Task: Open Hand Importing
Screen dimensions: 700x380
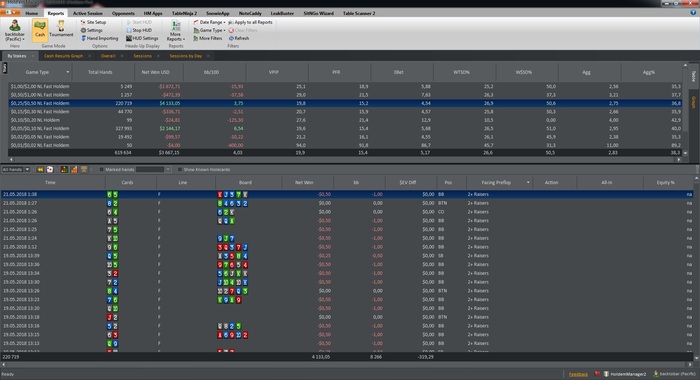Action: point(100,38)
